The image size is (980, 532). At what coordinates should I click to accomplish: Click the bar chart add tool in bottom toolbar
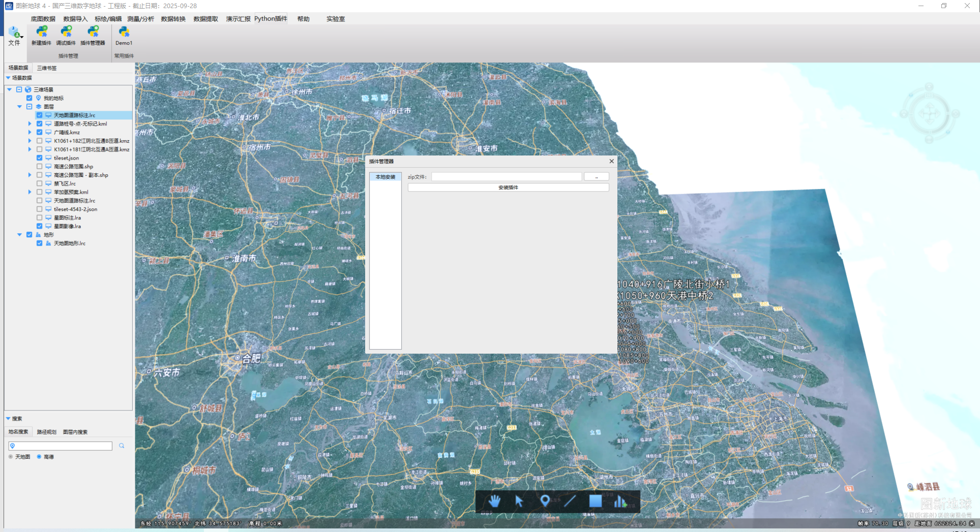[x=620, y=501]
